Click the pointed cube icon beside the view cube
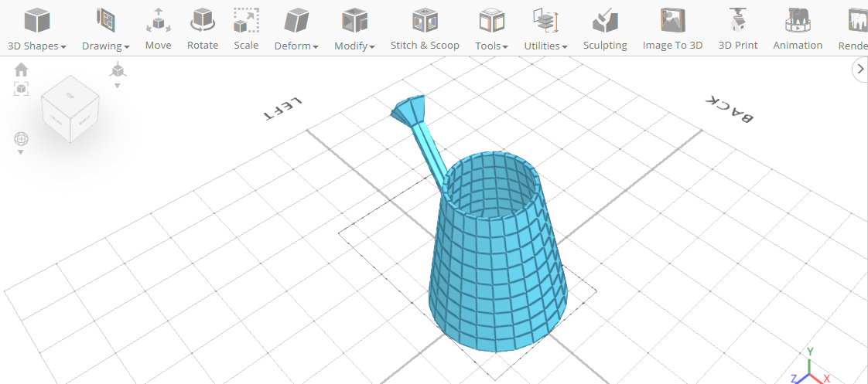868x384 pixels. [118, 70]
